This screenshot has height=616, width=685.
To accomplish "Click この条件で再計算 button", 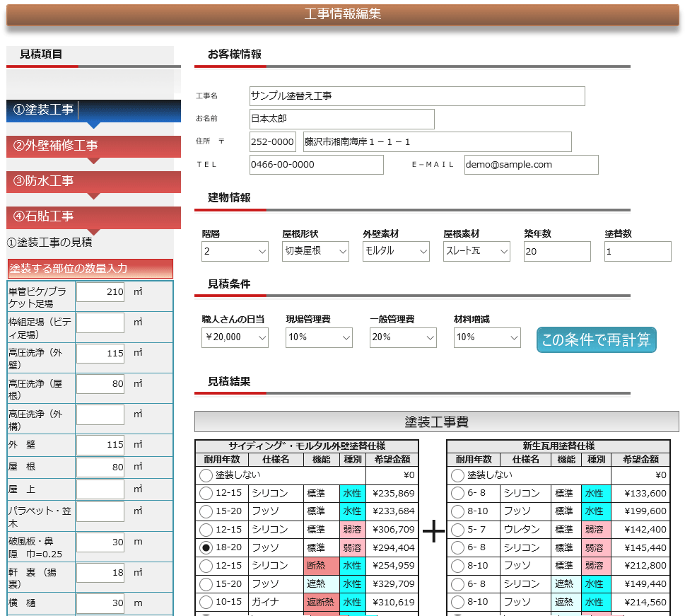I will pyautogui.click(x=597, y=339).
